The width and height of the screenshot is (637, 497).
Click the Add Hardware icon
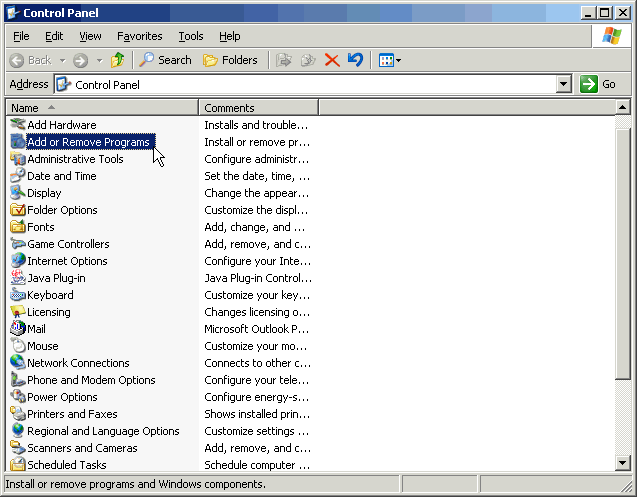click(18, 125)
